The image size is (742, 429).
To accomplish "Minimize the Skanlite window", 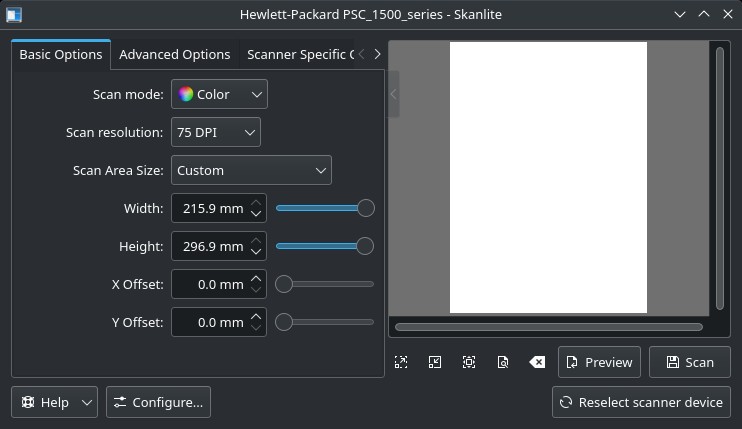I will pyautogui.click(x=680, y=15).
